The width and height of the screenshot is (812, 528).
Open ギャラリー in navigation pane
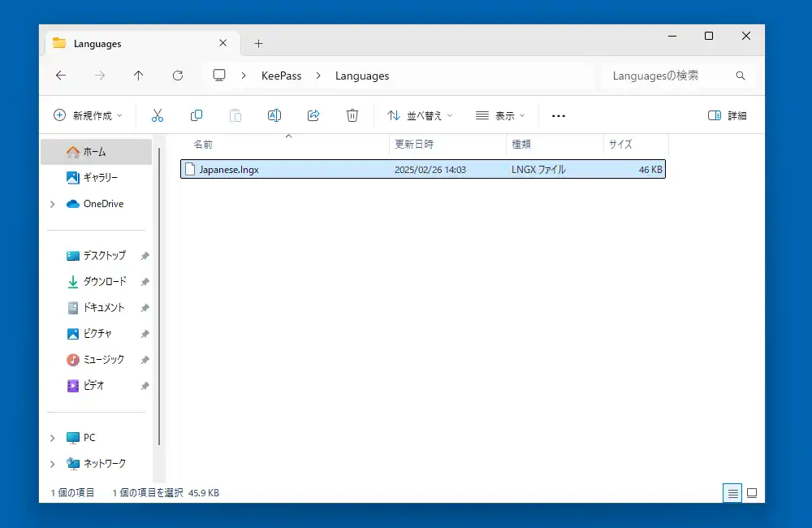[x=97, y=178]
